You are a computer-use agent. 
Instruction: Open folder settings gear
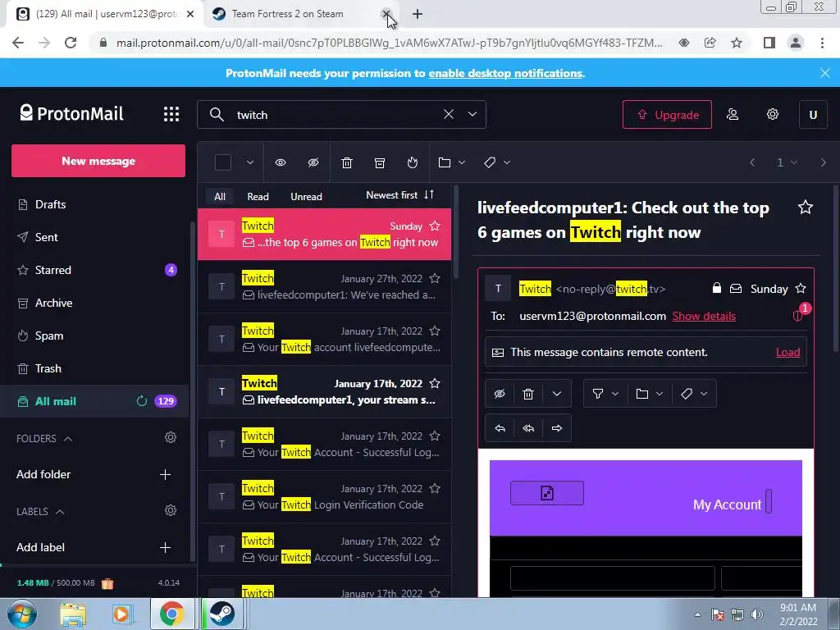[171, 438]
